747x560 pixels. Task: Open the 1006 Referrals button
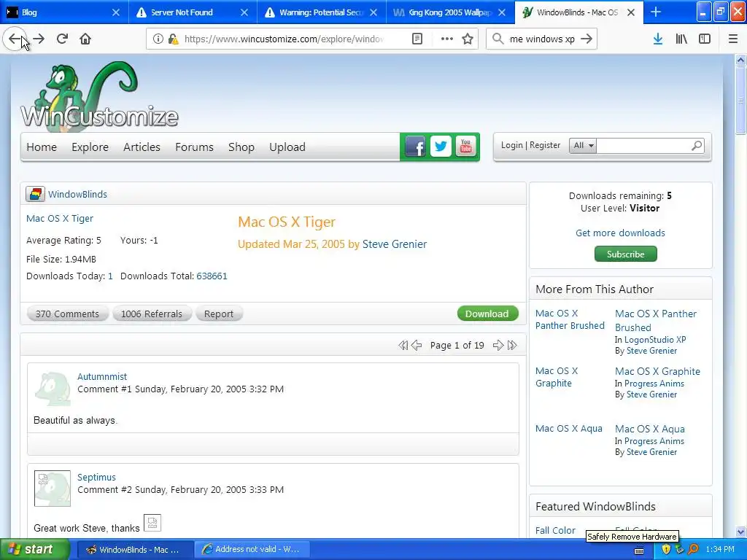[152, 314]
